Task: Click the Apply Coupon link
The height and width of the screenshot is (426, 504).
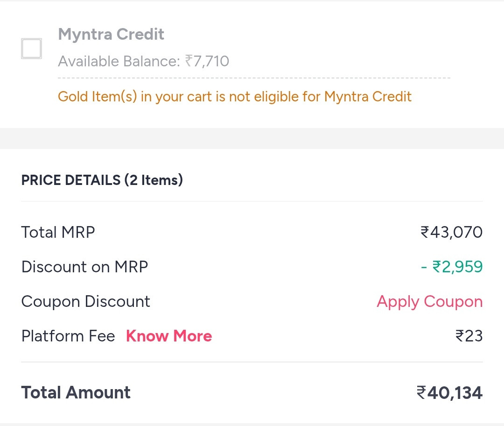Action: click(x=429, y=302)
